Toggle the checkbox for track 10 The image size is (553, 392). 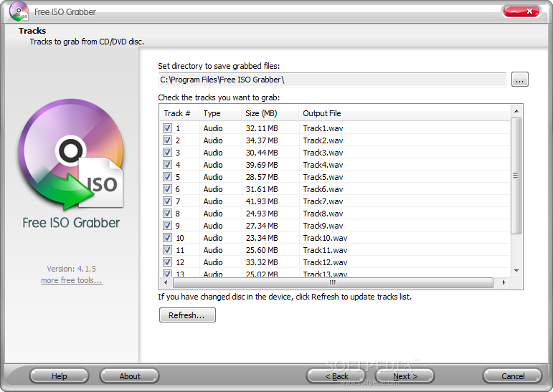coord(168,238)
